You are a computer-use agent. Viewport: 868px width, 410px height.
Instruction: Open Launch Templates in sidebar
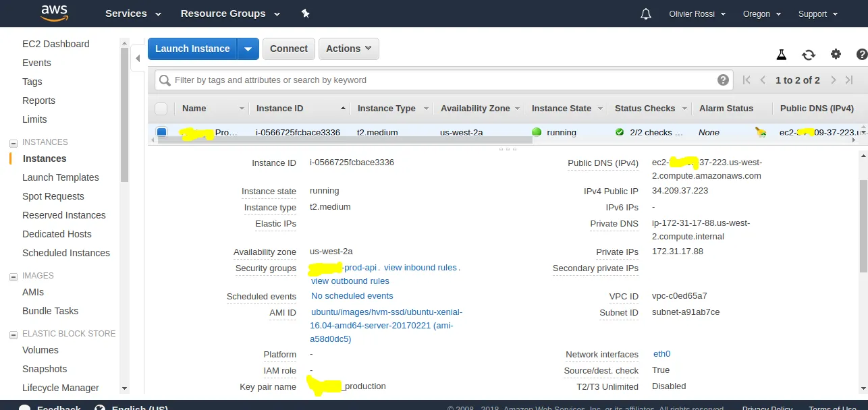[61, 177]
